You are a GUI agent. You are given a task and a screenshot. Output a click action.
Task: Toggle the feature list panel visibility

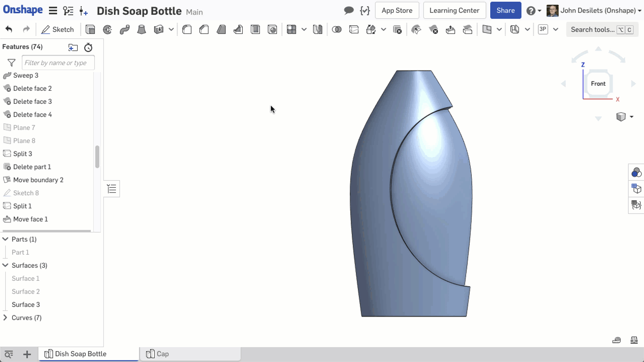[x=111, y=189]
